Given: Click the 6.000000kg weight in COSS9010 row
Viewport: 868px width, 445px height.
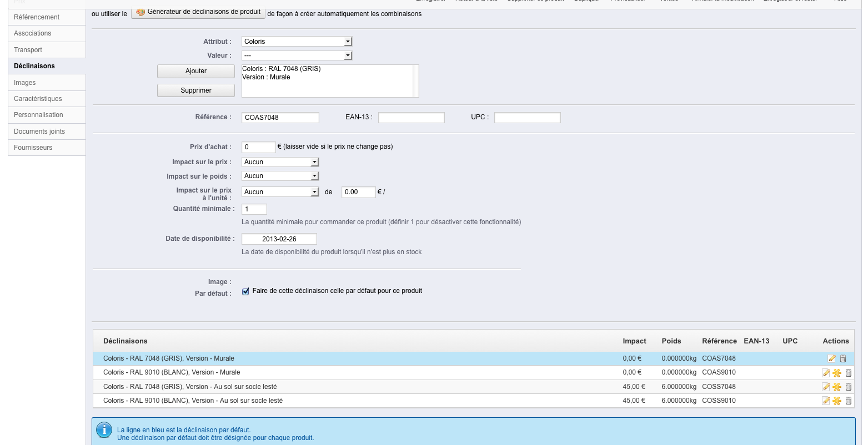Looking at the screenshot, I should click(x=679, y=401).
